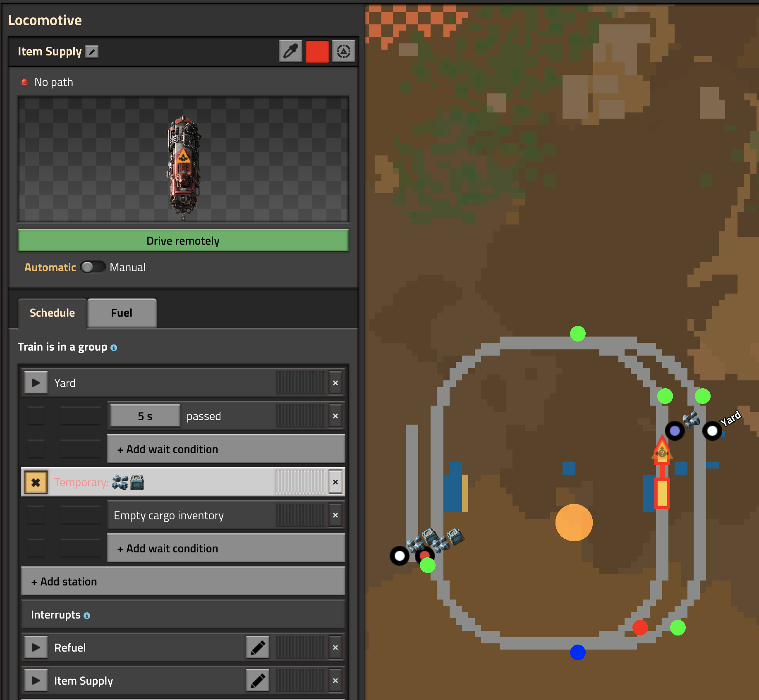Click the drag handle of Refuel interrupt
759x700 pixels.
pos(301,647)
